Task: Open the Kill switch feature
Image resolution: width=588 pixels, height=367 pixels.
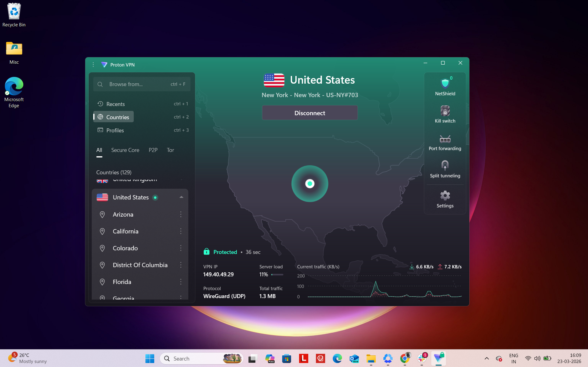Action: pos(445,111)
